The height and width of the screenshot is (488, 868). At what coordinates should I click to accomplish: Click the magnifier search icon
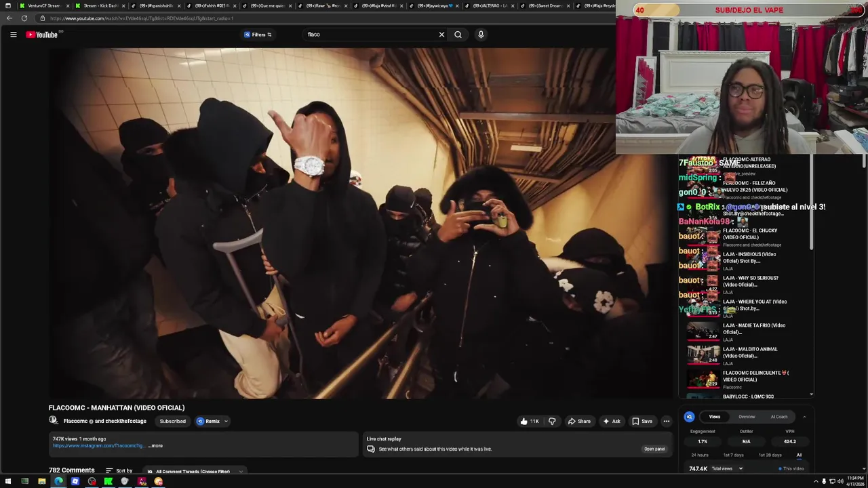click(458, 35)
